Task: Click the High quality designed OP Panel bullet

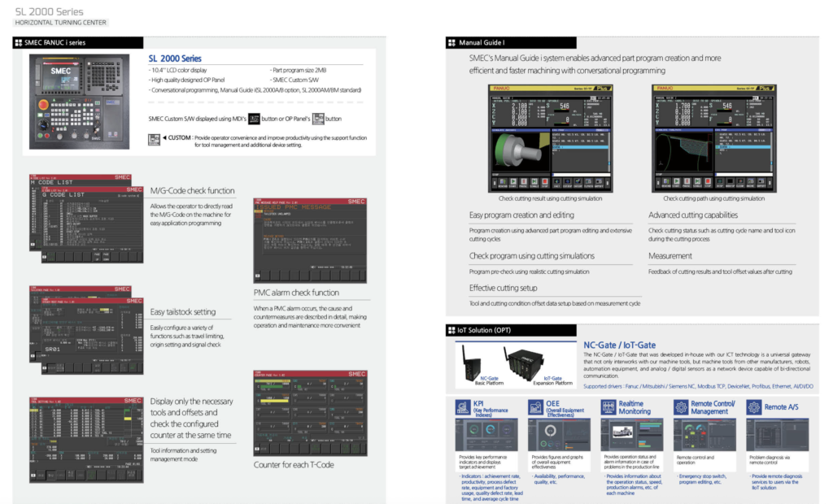Action: (x=186, y=80)
